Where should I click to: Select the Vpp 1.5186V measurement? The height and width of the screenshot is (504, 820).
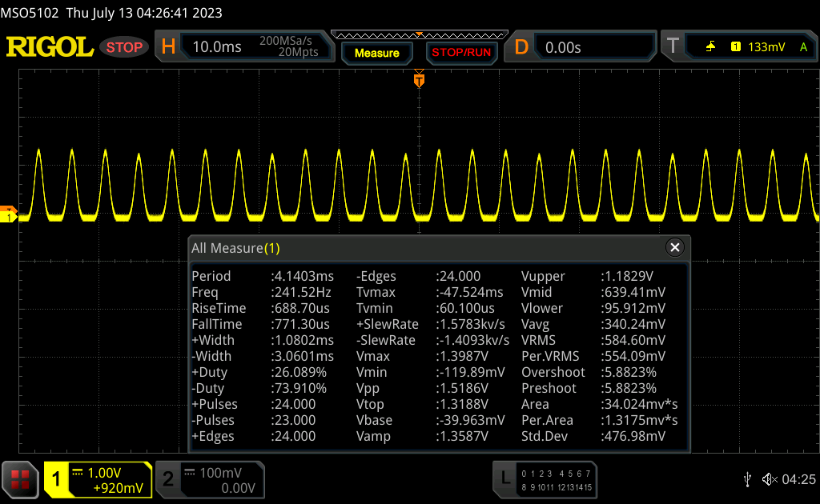423,388
